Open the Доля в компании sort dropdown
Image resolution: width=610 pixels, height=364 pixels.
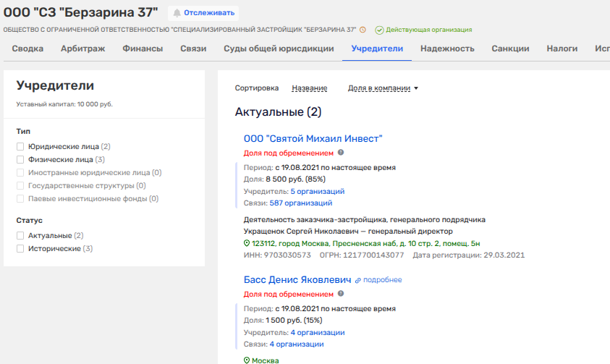tap(383, 88)
